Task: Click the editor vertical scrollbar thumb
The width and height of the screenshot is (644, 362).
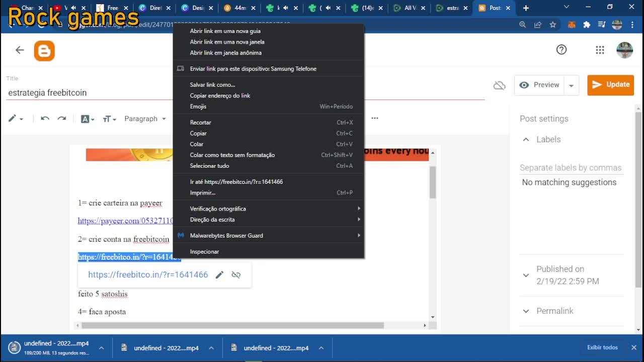Action: (x=433, y=182)
